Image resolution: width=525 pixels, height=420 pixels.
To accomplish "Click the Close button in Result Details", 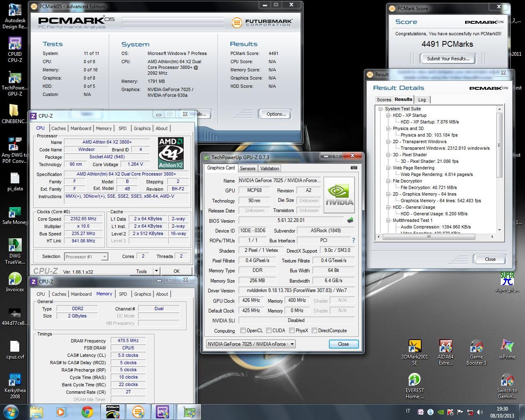I will [x=490, y=259].
